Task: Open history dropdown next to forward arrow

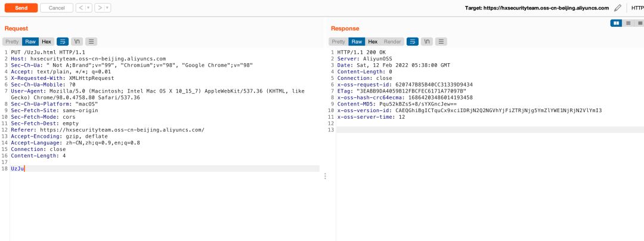Action: 107,8
